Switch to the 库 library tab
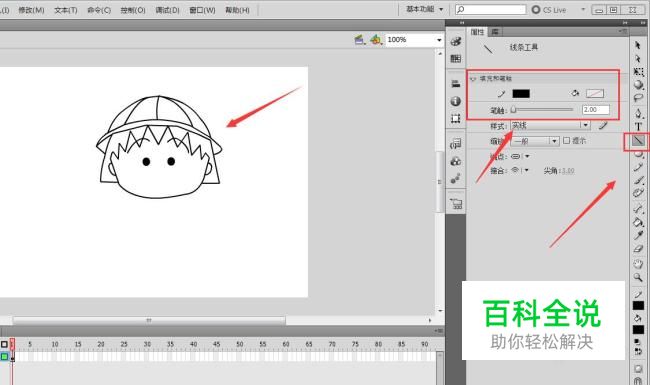Image resolution: width=650 pixels, height=385 pixels. tap(495, 32)
